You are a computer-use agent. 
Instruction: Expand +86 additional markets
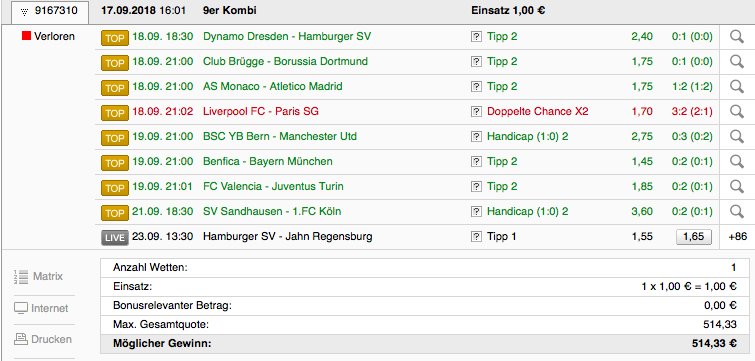coord(738,236)
